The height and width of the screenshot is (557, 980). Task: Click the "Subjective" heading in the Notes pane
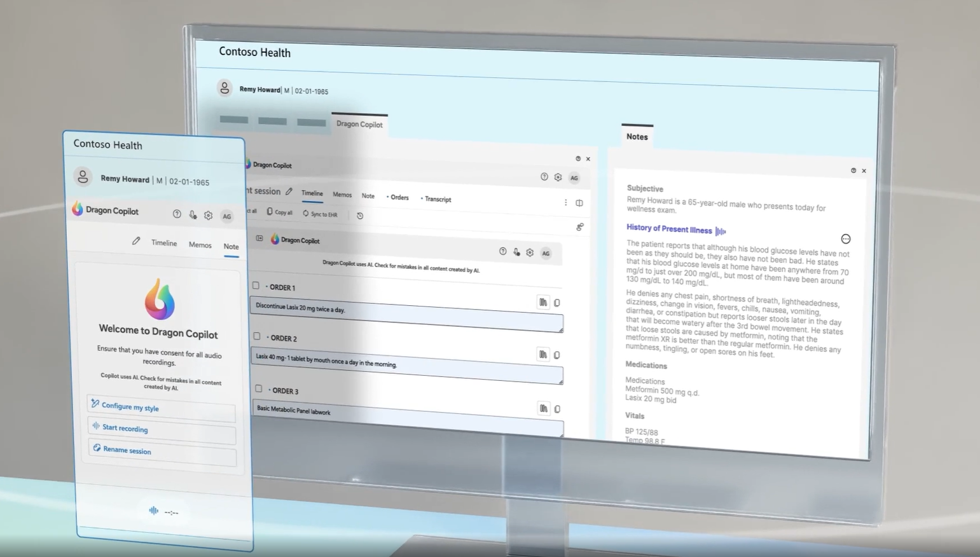tap(645, 188)
